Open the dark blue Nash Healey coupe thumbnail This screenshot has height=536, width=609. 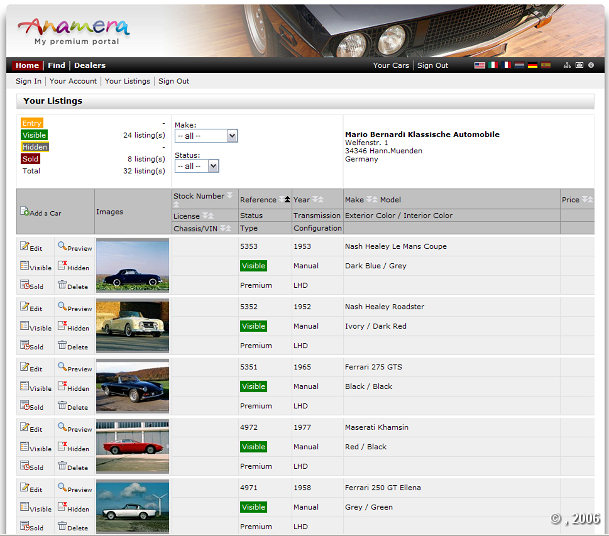(x=132, y=265)
